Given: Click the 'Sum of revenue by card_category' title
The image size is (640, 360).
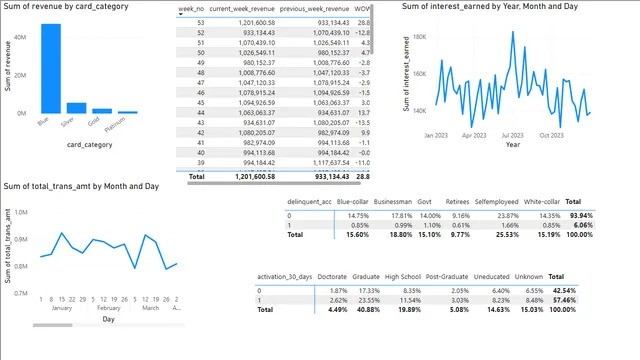Looking at the screenshot, I should tap(66, 7).
